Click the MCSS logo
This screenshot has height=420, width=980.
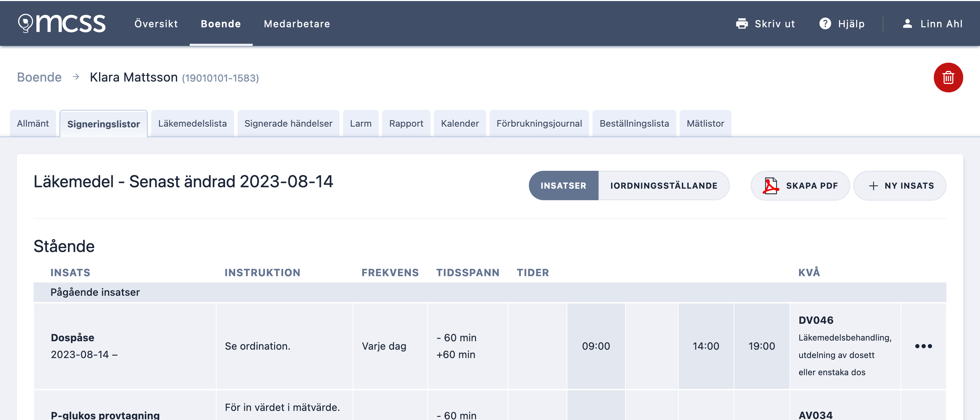[62, 23]
